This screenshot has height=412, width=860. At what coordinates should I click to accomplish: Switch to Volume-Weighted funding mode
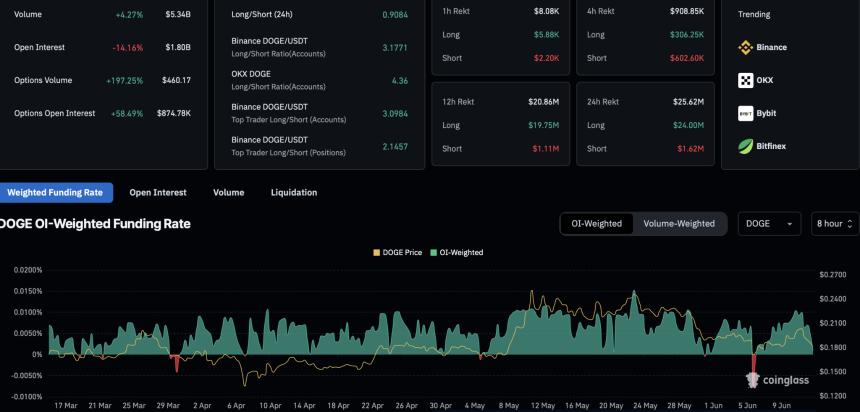coord(679,224)
